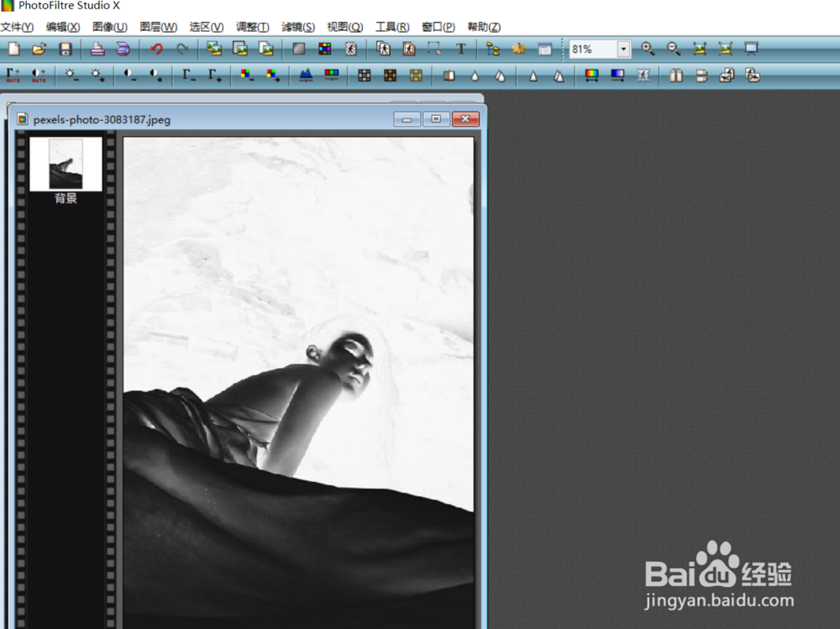Increase saturation with color squares plus icon
The height and width of the screenshot is (629, 840).
pyautogui.click(x=273, y=76)
